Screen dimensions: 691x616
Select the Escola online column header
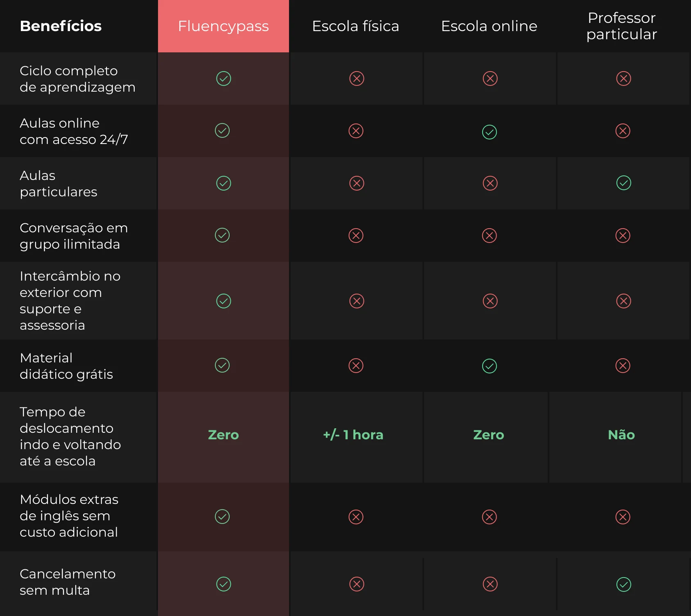tap(489, 26)
